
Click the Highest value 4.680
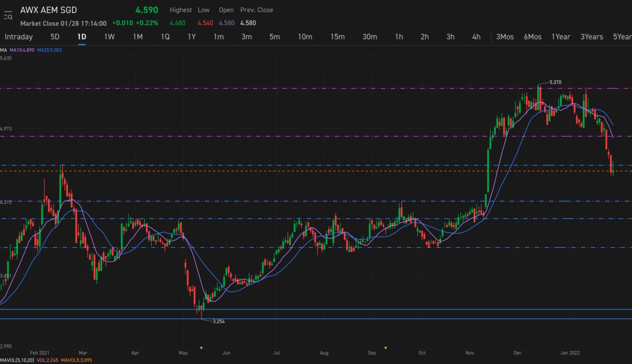177,23
